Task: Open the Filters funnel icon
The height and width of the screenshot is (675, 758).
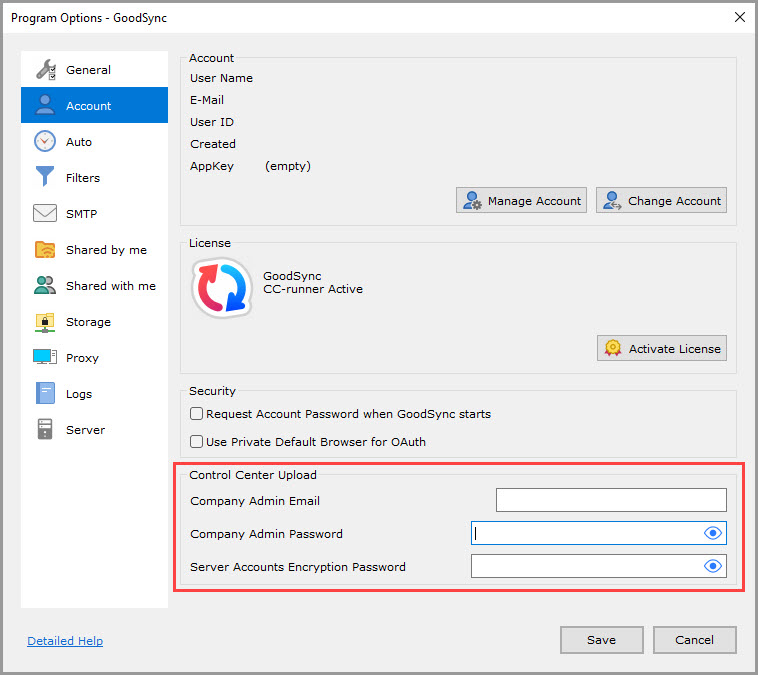Action: [x=45, y=178]
